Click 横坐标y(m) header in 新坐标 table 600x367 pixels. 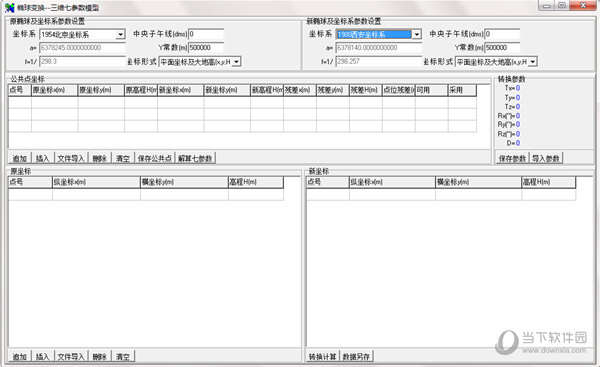[479, 183]
